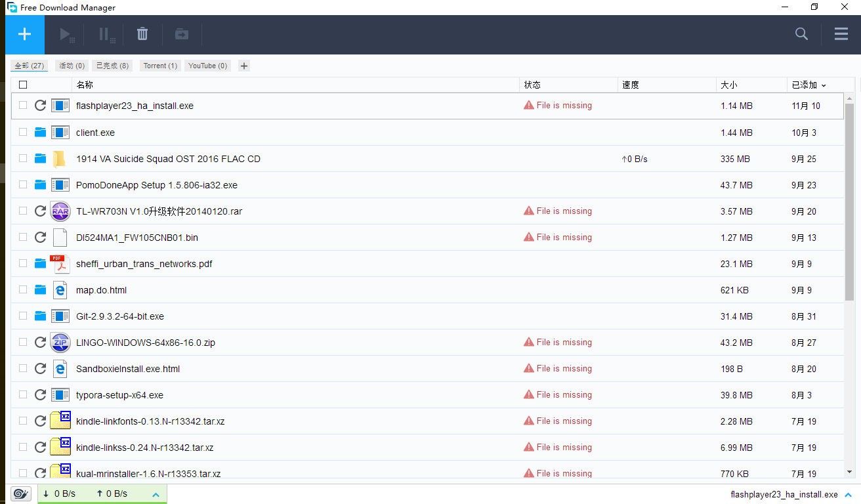Select the kindle-linkss-0.24.N-r13342.tar.xz row name
Viewport: 861px width, 504px height.
(144, 448)
